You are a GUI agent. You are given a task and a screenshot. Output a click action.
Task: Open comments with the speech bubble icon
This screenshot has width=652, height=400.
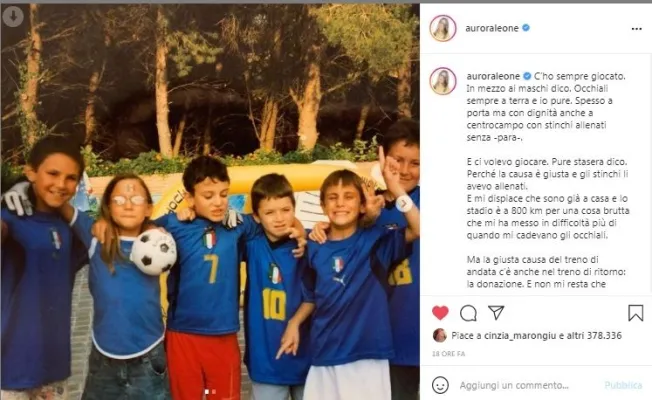pyautogui.click(x=468, y=313)
